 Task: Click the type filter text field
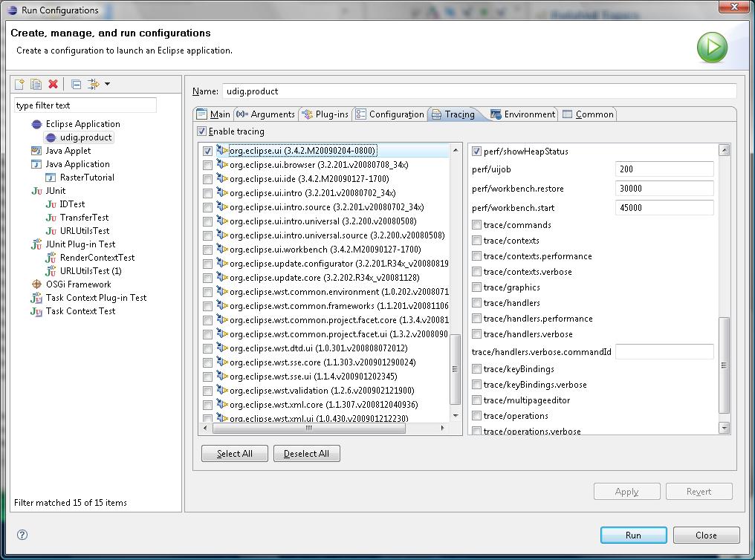(85, 105)
